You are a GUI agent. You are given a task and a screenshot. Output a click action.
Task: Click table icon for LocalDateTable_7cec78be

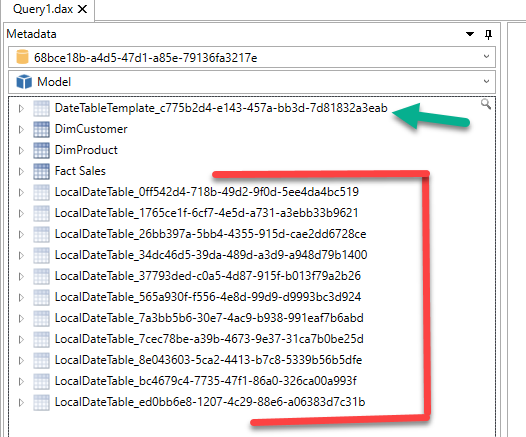click(x=42, y=339)
